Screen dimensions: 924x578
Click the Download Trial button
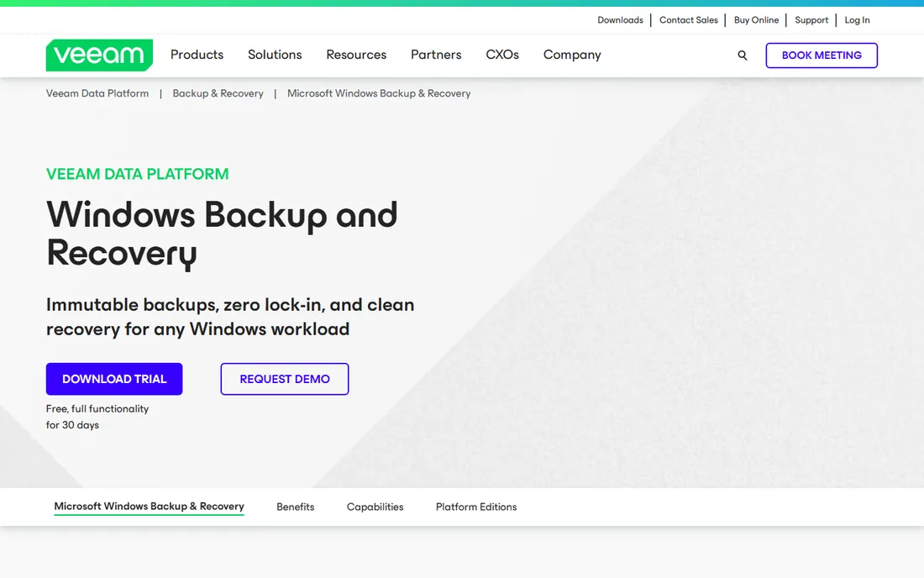click(114, 379)
